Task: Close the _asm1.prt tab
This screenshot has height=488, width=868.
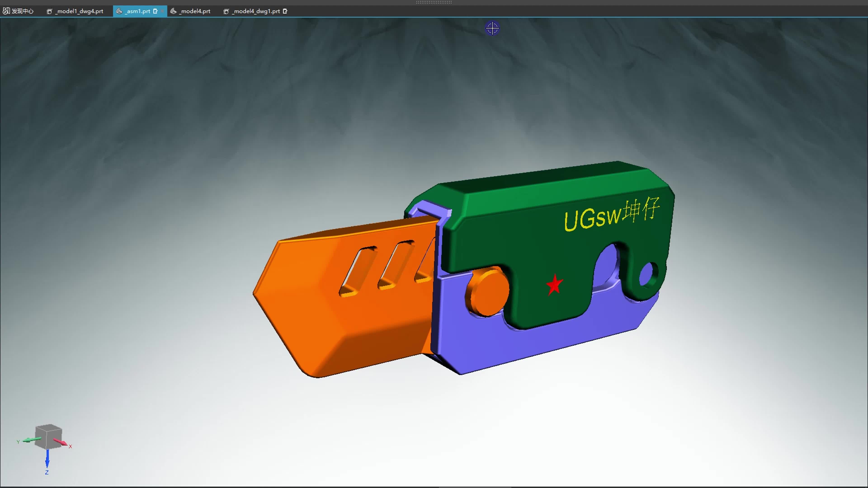Action: click(163, 11)
